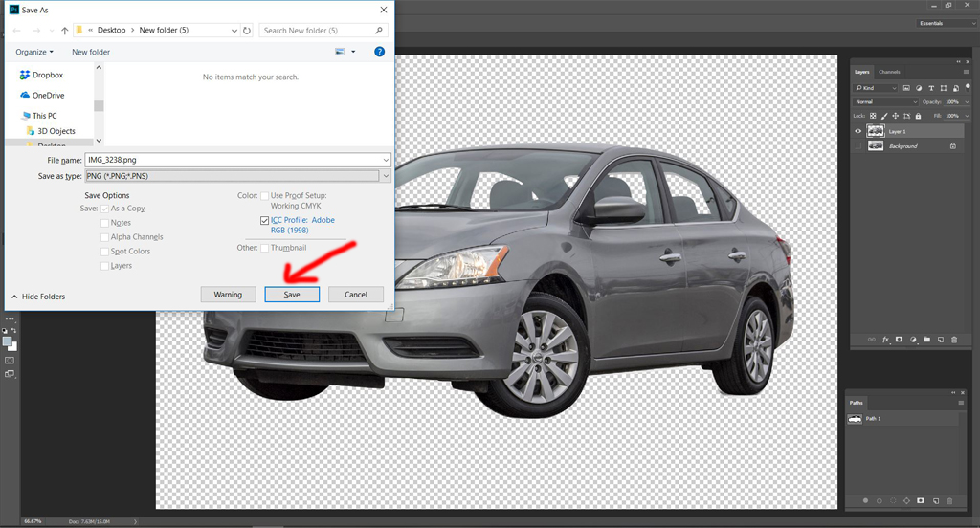Create a new group folder icon

coord(926,340)
